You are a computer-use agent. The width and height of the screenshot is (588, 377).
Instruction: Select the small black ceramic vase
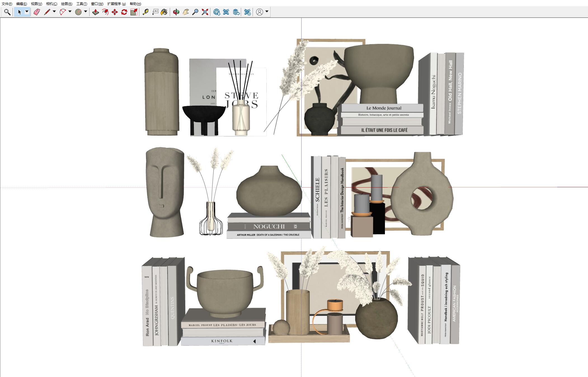pos(319,119)
